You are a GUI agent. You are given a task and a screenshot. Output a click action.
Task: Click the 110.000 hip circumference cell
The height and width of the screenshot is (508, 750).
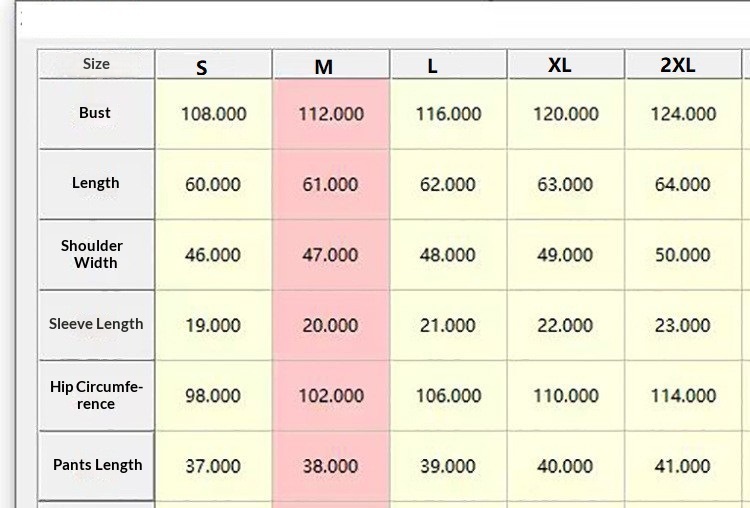click(x=565, y=396)
